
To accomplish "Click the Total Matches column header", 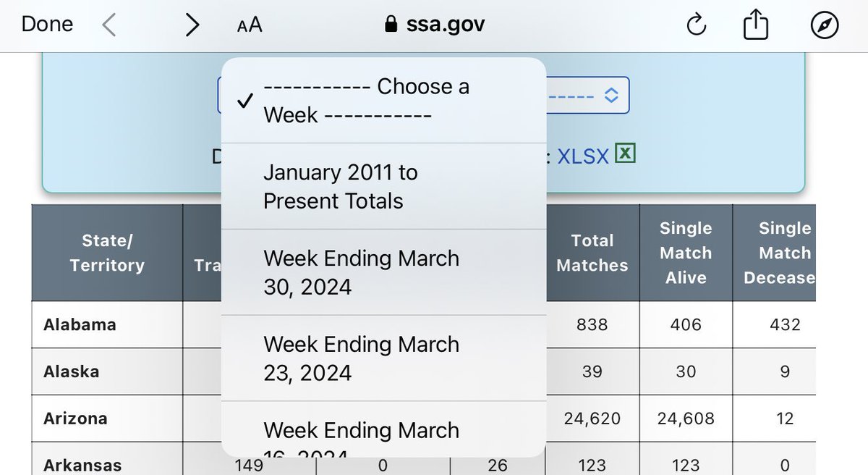I will pyautogui.click(x=592, y=253).
